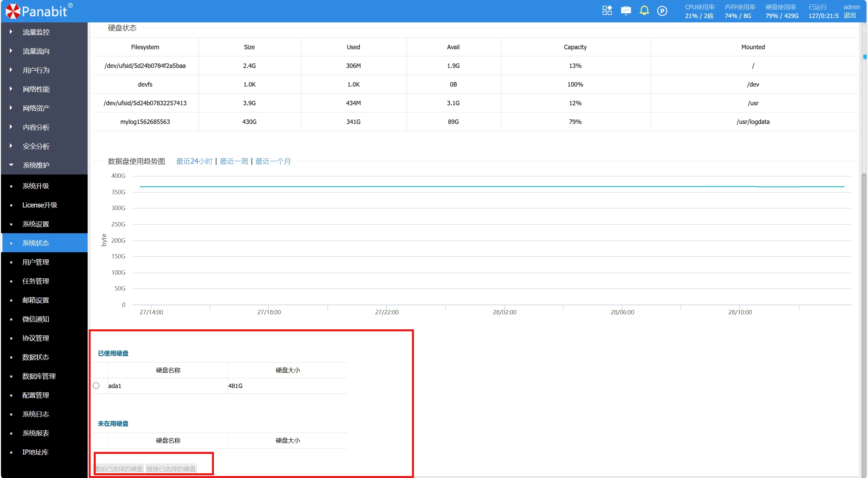
Task: Expand the 内容分析 menu
Action: point(44,127)
